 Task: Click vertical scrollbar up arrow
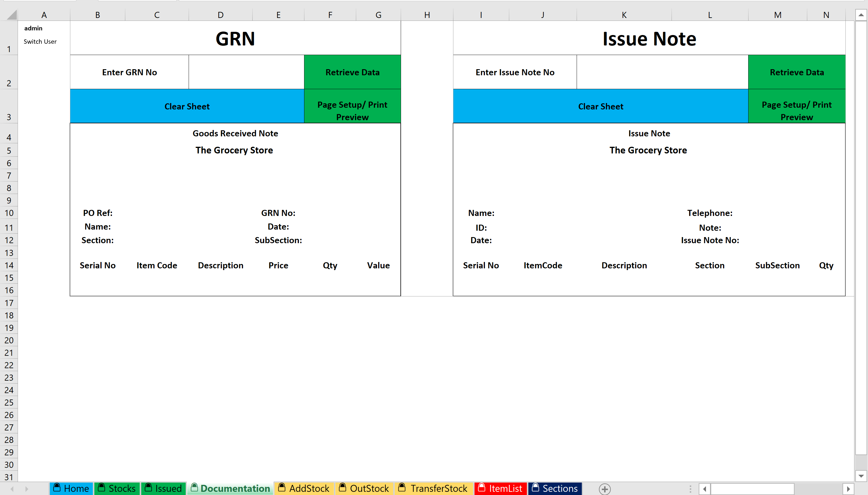[861, 15]
